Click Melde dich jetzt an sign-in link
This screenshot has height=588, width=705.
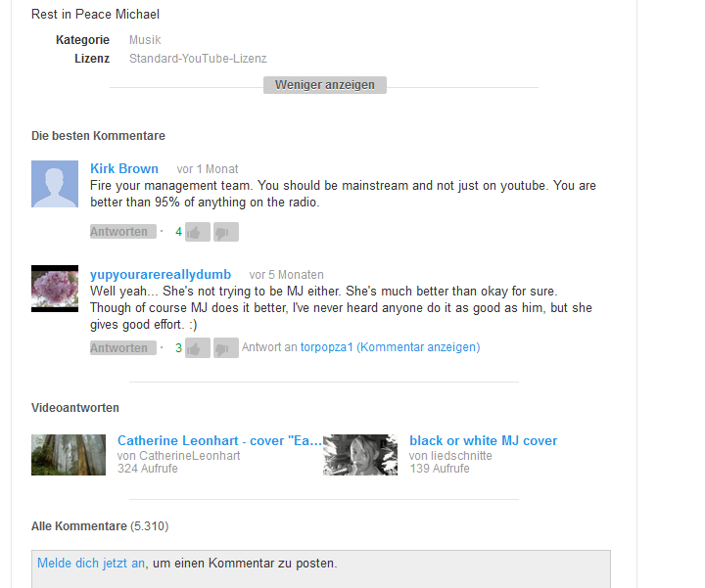pyautogui.click(x=91, y=563)
